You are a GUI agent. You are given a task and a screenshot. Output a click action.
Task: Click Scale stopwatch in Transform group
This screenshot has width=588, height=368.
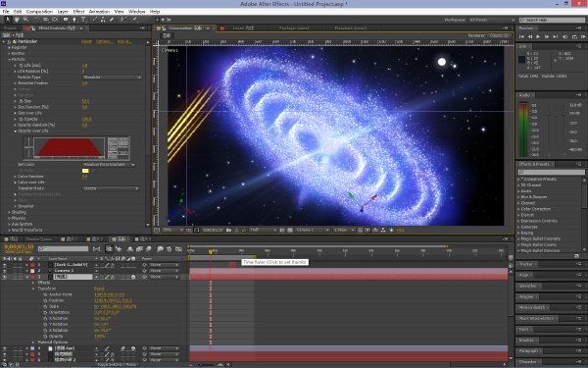click(45, 306)
